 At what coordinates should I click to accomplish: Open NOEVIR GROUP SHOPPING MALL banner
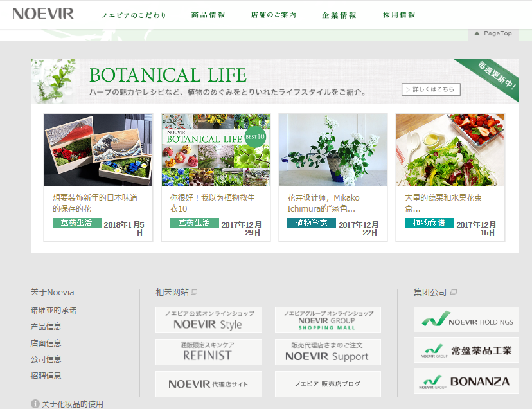pyautogui.click(x=328, y=320)
